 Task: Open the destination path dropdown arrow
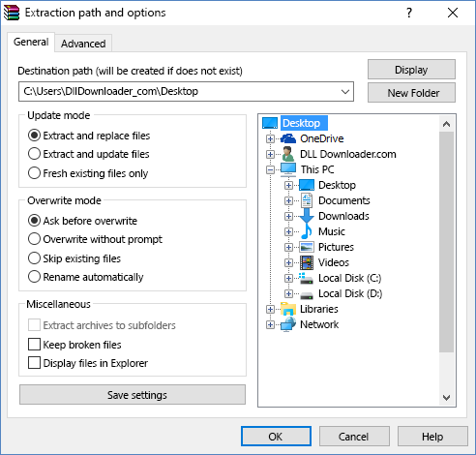345,92
